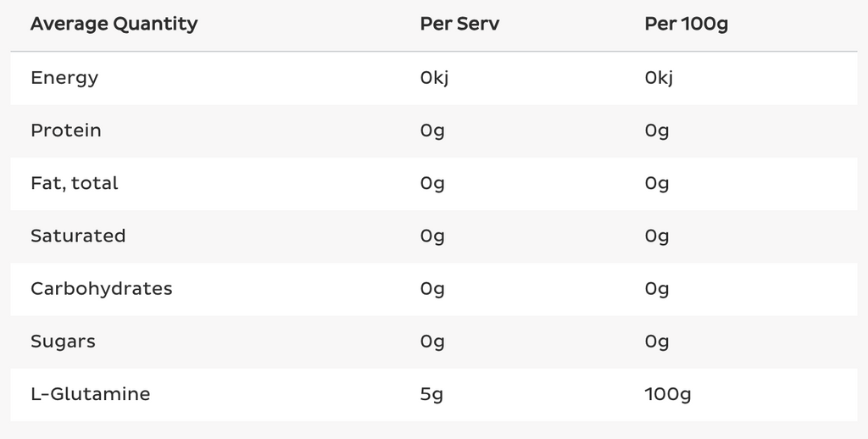Click the Per Serv column header
Screen dimensions: 868x439
point(459,24)
